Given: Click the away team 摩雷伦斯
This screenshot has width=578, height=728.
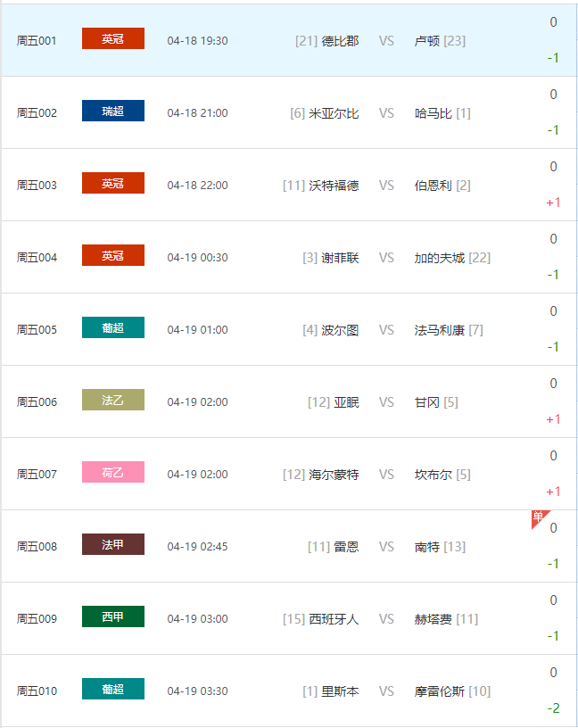Looking at the screenshot, I should click(x=440, y=691).
